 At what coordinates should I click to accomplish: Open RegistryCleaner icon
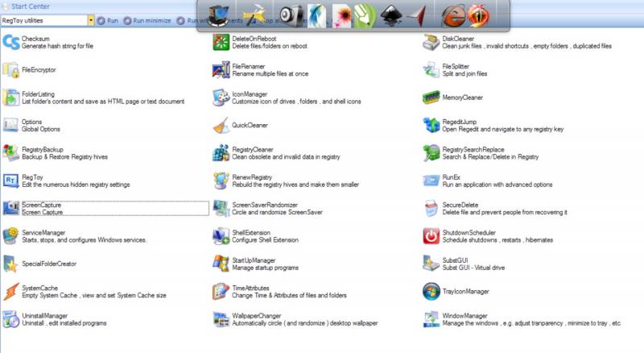[x=221, y=153]
